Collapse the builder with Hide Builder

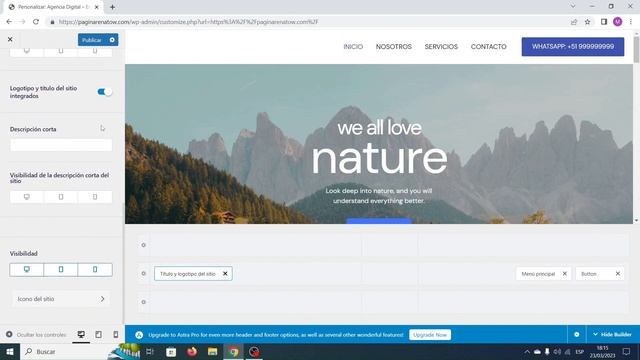pyautogui.click(x=612, y=334)
